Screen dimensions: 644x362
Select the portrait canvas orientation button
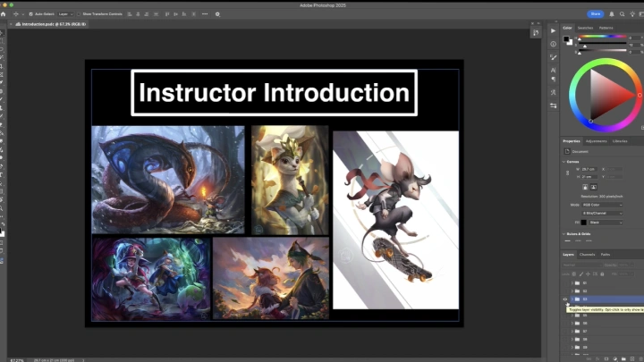coord(585,187)
